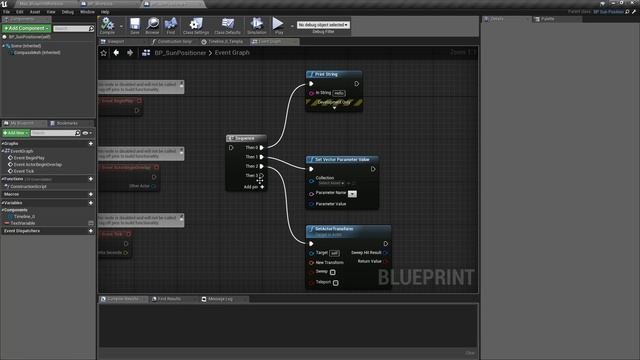The height and width of the screenshot is (360, 640).
Task: Open the Parameter Name dropdown
Action: click(352, 194)
